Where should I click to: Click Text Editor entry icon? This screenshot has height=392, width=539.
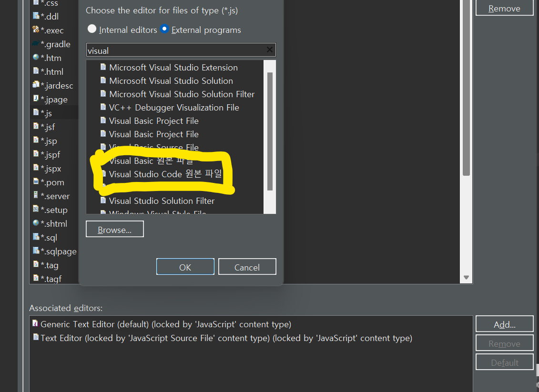(x=35, y=337)
